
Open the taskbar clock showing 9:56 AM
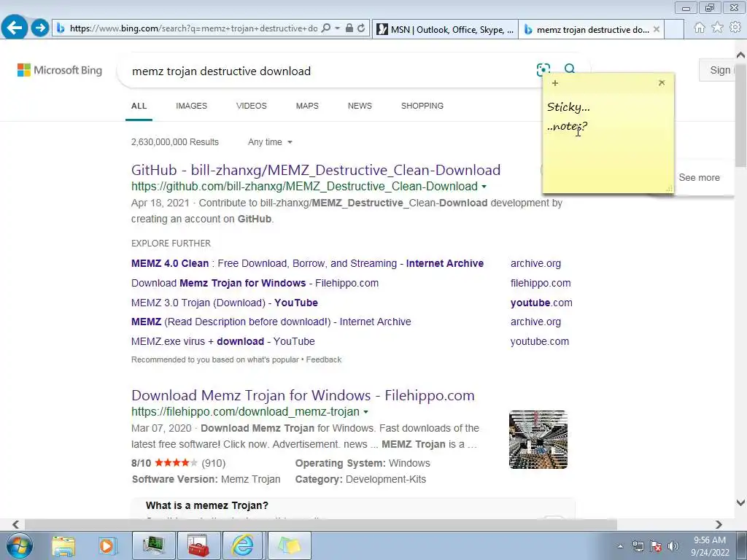tap(710, 546)
